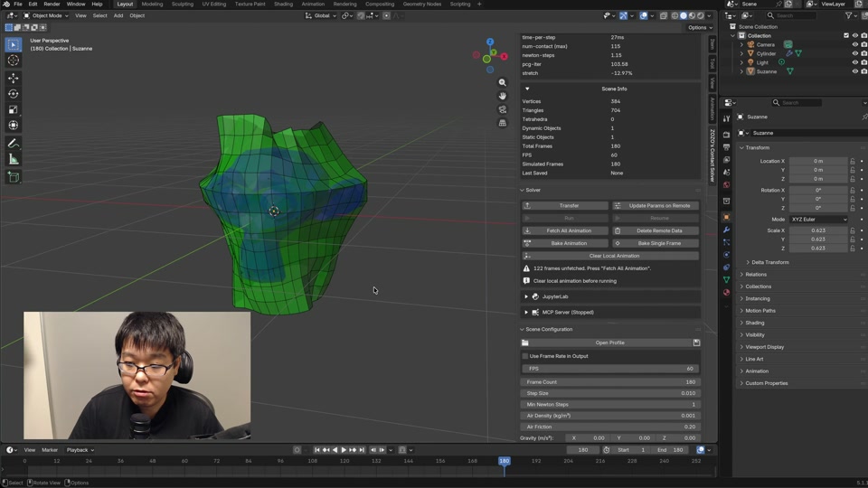Click the Blender logo icon
Screen dimensions: 868x488
[x=6, y=4]
